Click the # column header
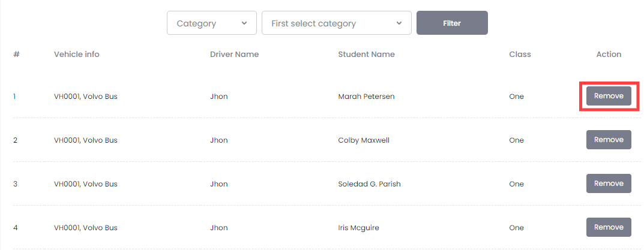The height and width of the screenshot is (250, 644). (16, 55)
